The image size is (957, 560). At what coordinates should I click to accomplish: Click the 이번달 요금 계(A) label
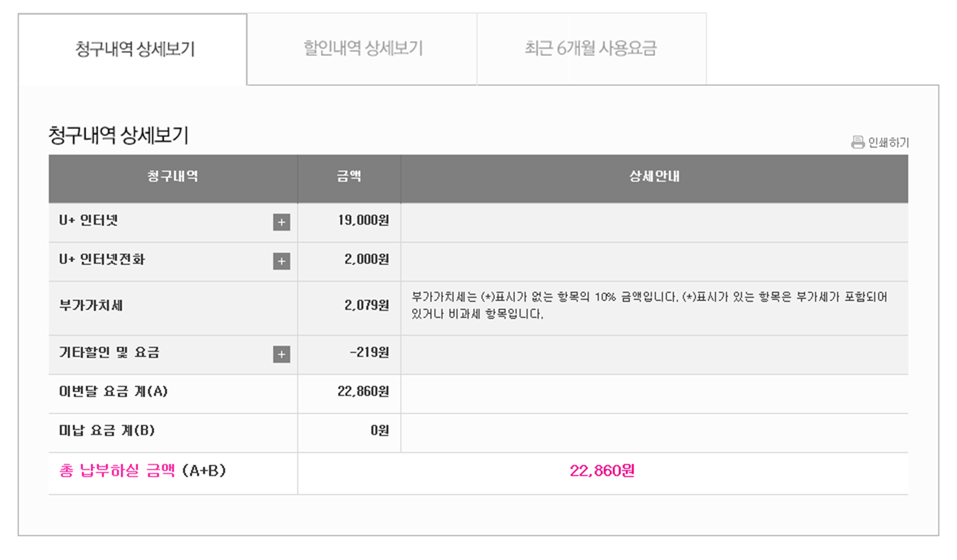(113, 392)
